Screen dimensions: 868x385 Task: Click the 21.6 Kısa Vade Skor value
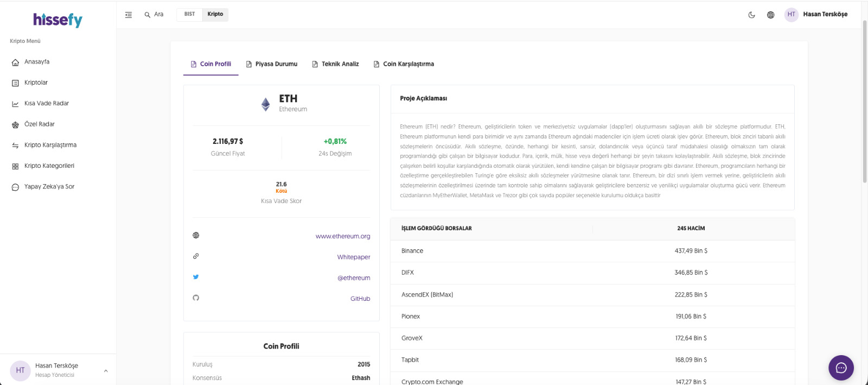(281, 184)
